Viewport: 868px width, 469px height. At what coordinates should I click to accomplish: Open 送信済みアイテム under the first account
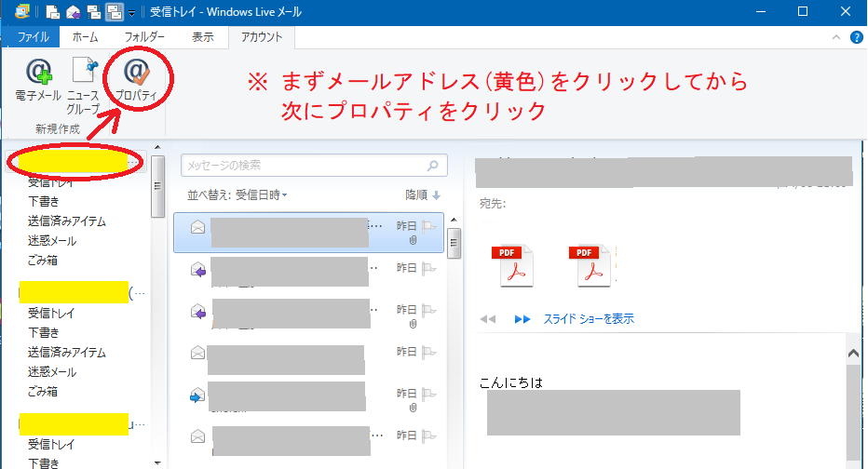[67, 221]
